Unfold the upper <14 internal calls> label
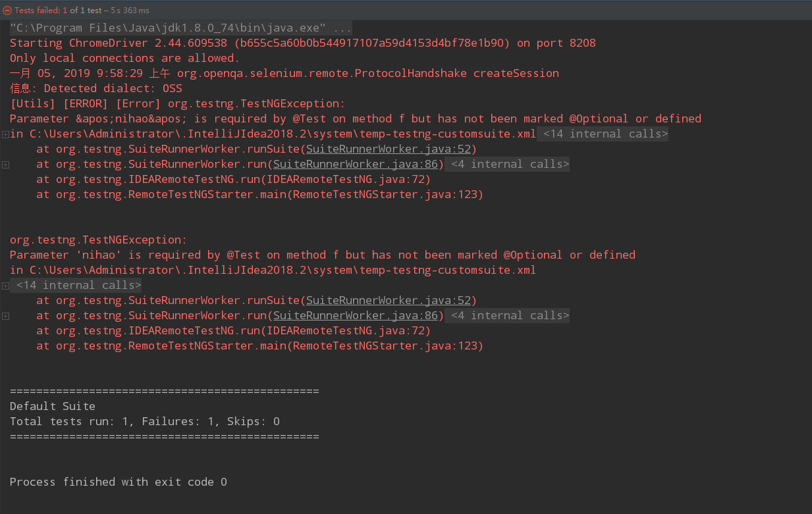The width and height of the screenshot is (812, 514). point(605,134)
